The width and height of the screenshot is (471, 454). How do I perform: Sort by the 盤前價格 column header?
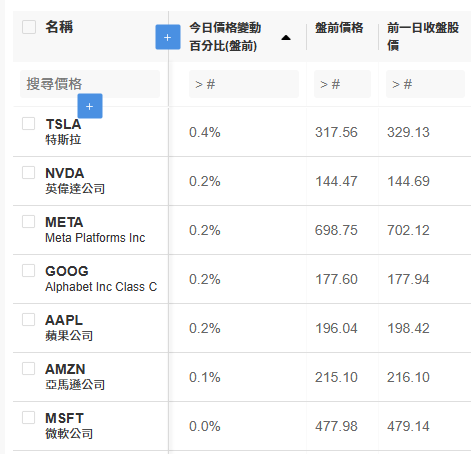pyautogui.click(x=339, y=28)
